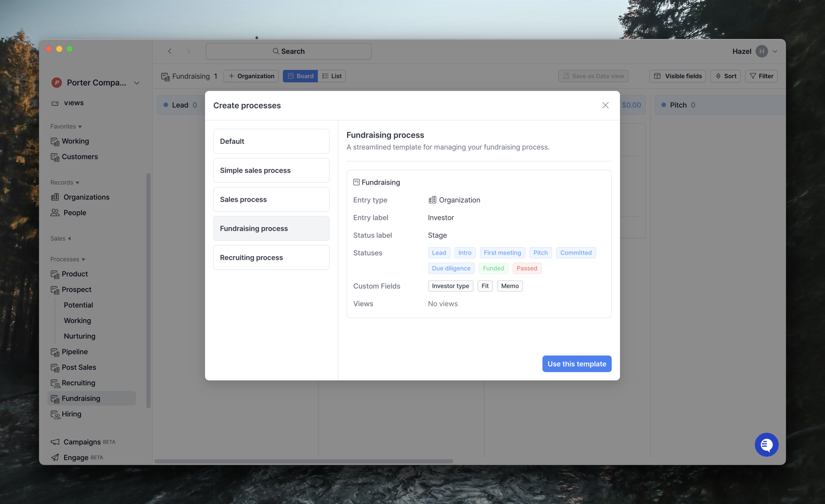
Task: Click the back navigation arrow
Action: [170, 51]
